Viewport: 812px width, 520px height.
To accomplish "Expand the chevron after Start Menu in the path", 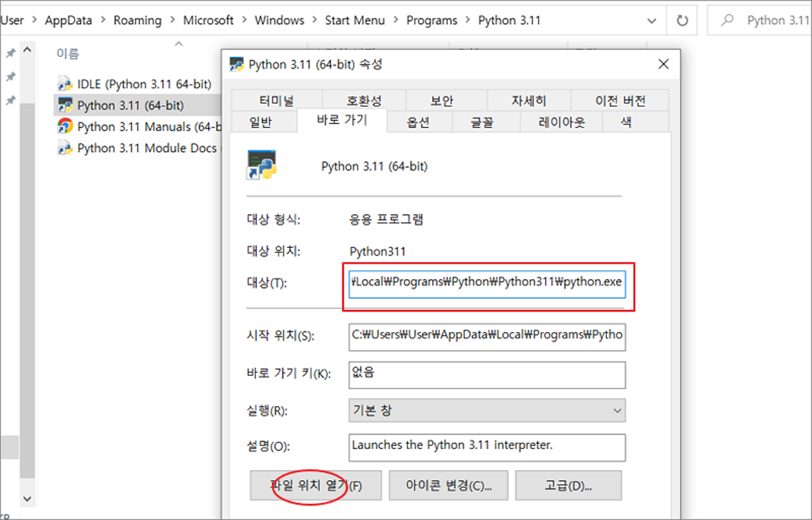I will [x=396, y=20].
